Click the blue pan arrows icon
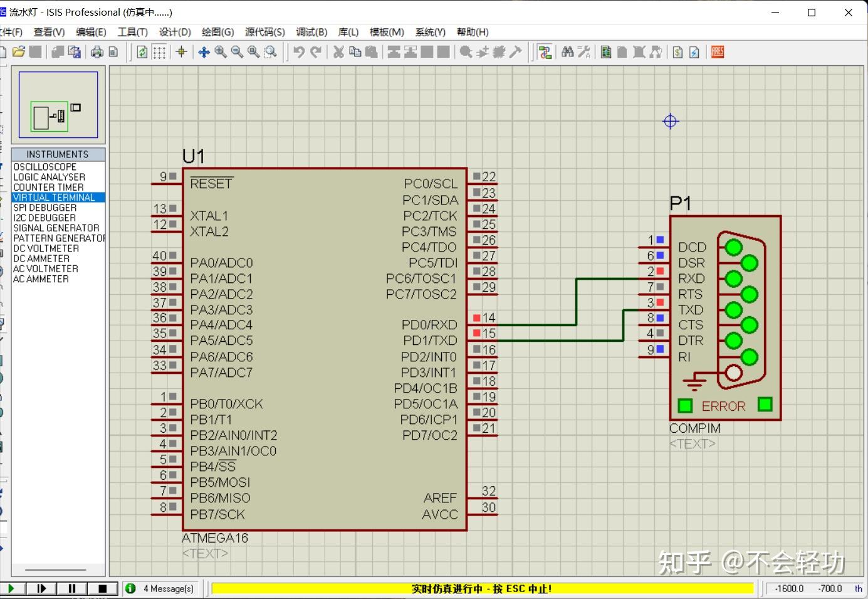 point(204,52)
